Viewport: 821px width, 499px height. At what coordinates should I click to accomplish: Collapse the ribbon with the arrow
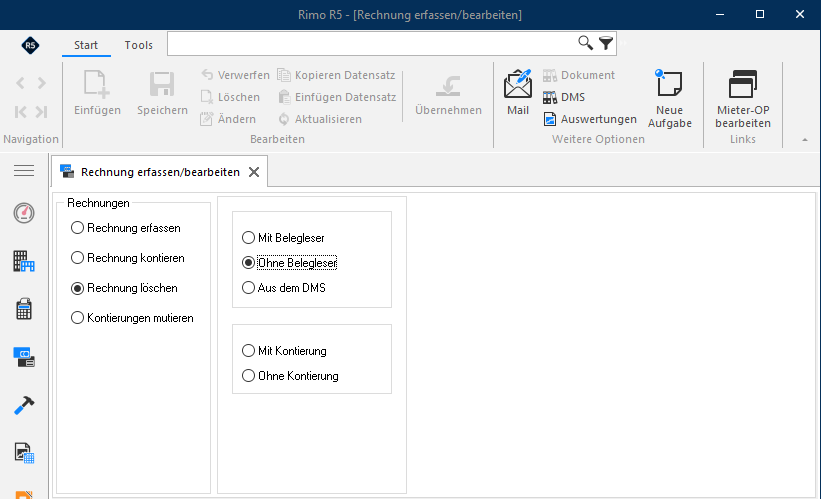tap(805, 140)
